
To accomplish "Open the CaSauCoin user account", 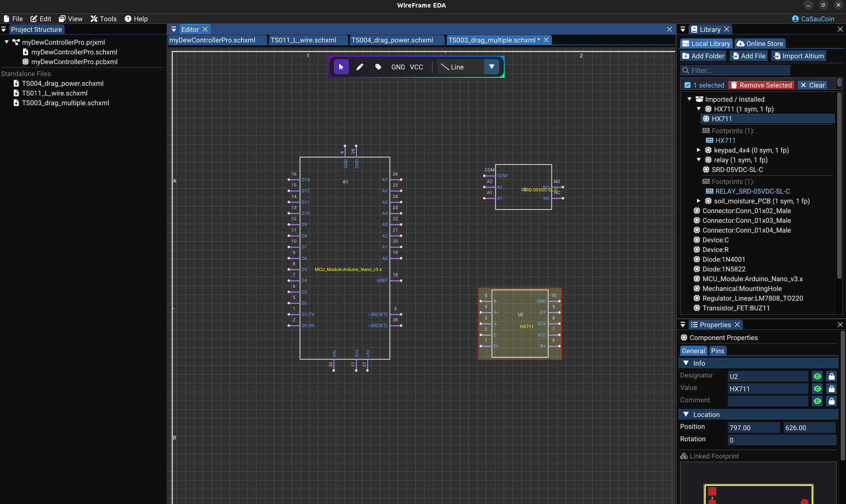I will [813, 19].
